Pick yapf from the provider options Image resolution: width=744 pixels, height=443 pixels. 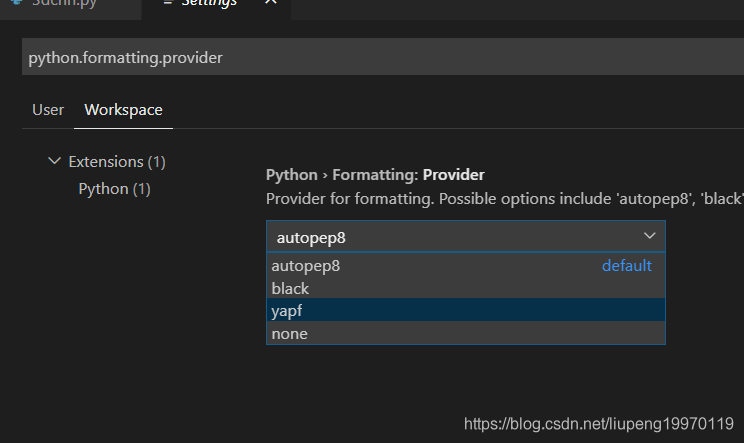click(x=286, y=311)
